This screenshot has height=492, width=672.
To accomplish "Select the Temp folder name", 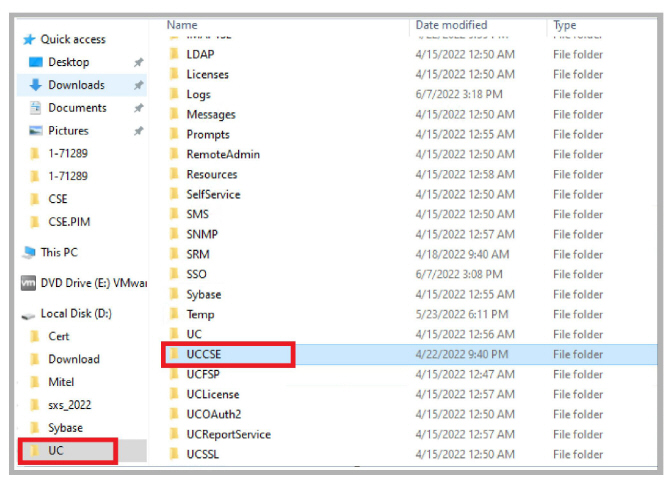I will pyautogui.click(x=200, y=314).
